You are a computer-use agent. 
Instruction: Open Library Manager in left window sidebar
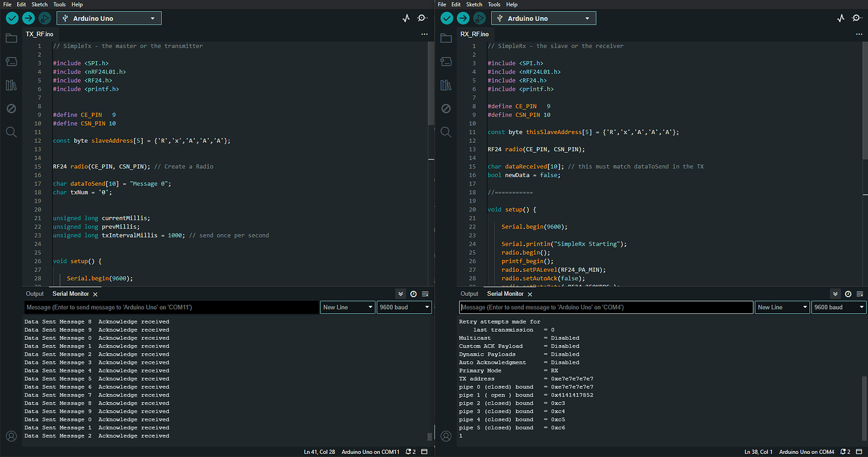pyautogui.click(x=11, y=85)
